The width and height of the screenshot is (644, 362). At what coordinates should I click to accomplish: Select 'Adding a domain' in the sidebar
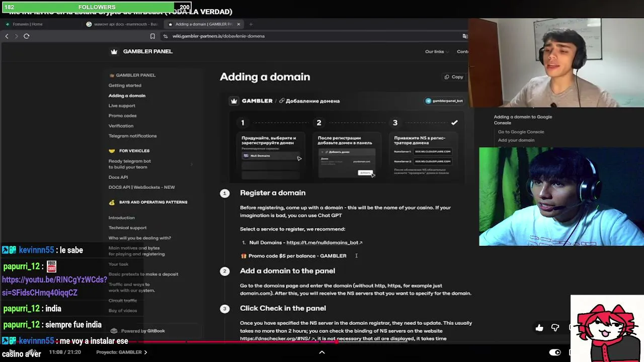(127, 96)
